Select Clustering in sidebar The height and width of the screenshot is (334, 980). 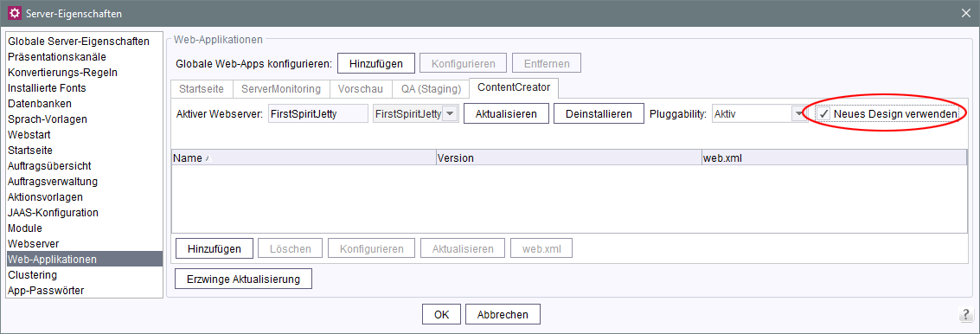click(x=85, y=274)
